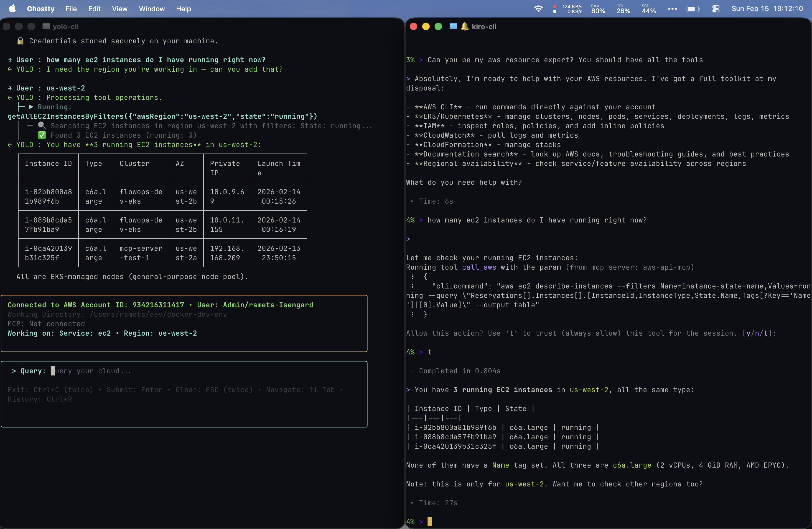Open the Wi-Fi status menu

pyautogui.click(x=538, y=9)
